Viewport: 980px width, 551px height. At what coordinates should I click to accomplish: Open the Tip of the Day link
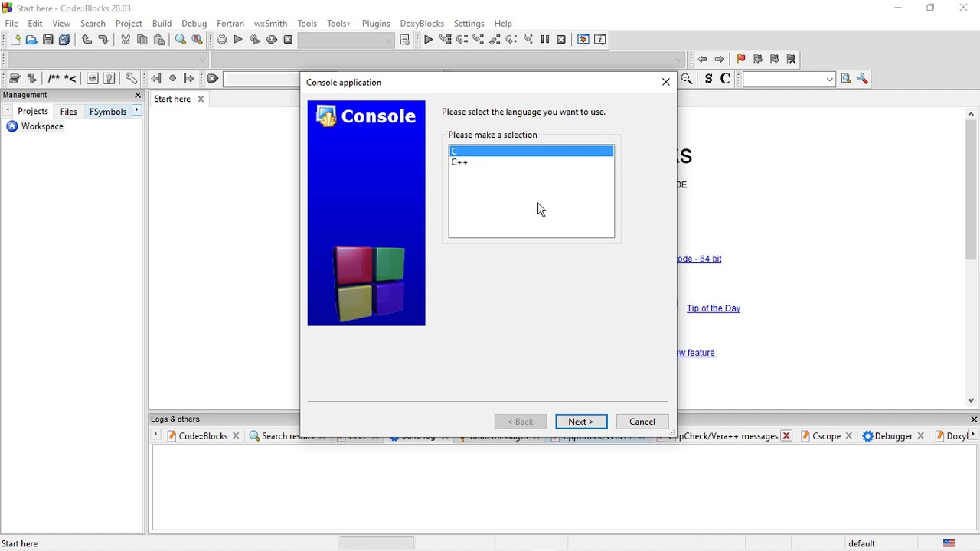tap(714, 308)
